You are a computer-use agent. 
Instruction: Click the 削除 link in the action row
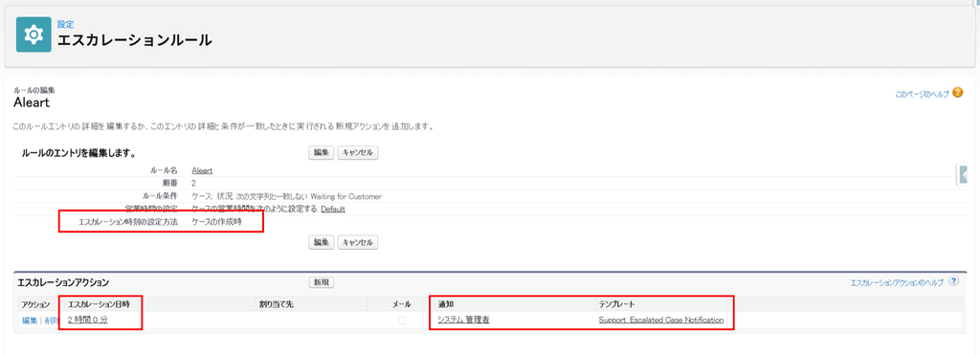[52, 321]
